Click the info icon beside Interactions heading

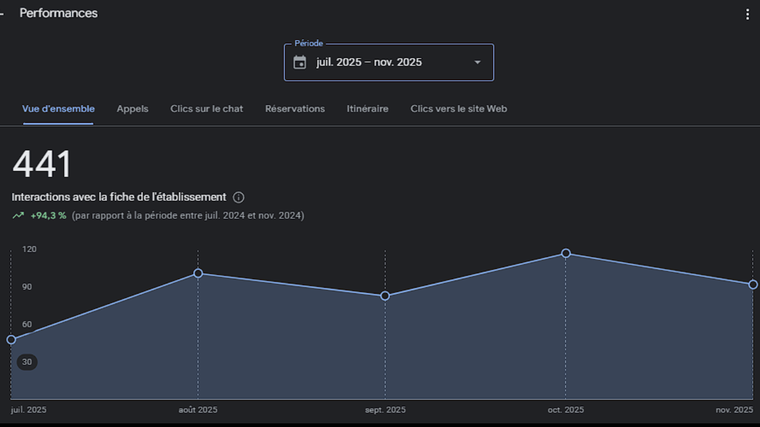(x=239, y=197)
